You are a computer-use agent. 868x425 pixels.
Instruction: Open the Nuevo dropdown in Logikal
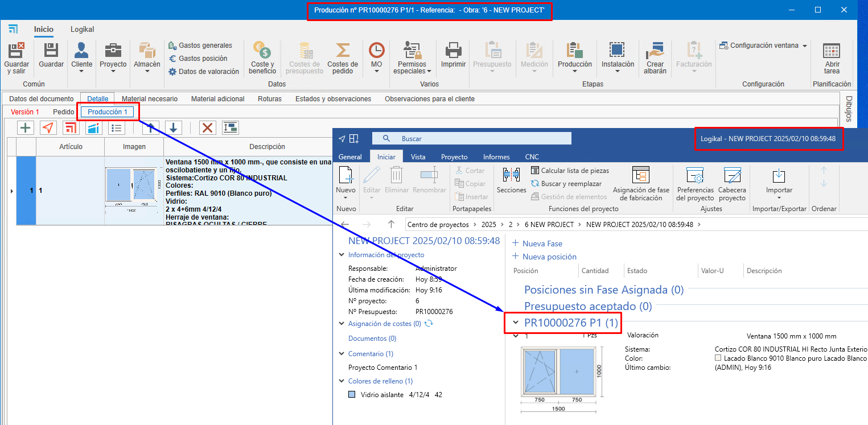(346, 198)
